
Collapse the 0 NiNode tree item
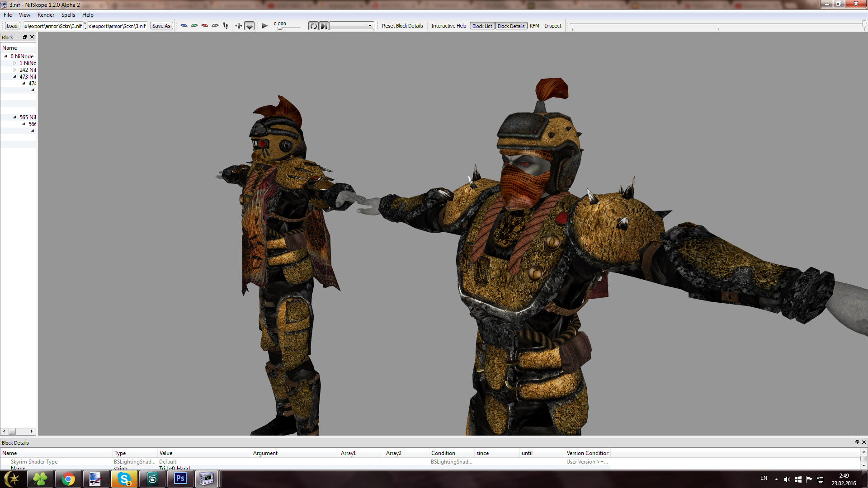coord(5,56)
